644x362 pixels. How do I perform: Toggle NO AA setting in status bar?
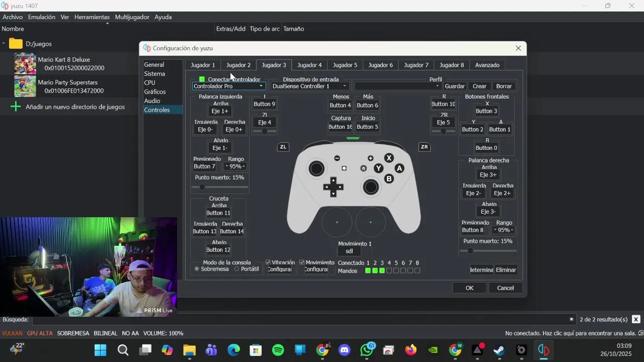tap(130, 333)
